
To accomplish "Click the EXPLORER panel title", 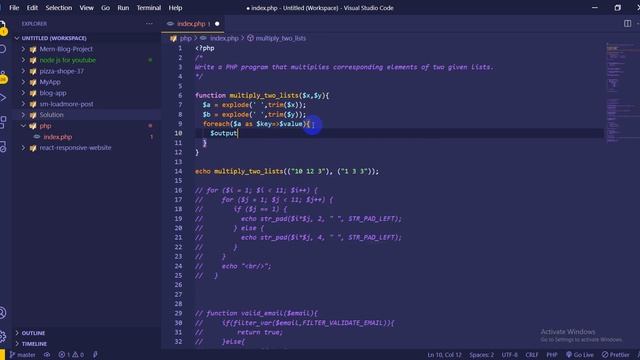I will point(34,24).
